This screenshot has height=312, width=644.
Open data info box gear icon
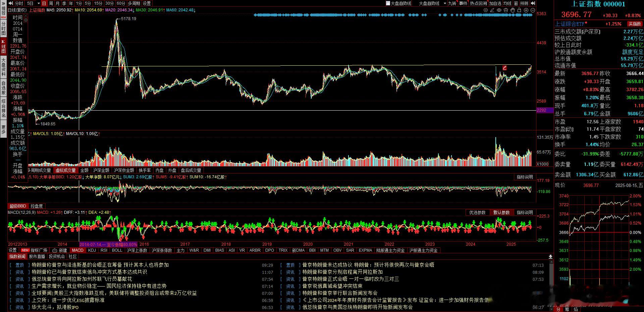[x=26, y=20]
